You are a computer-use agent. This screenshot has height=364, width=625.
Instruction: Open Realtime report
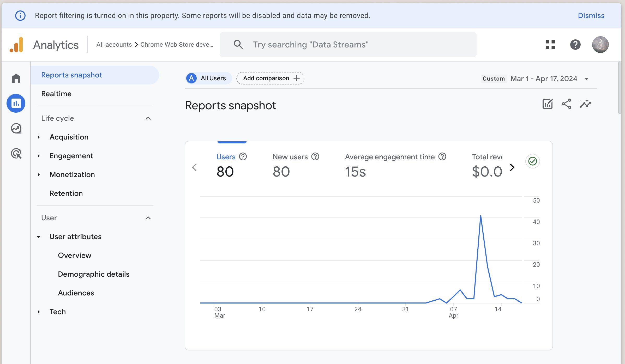(56, 94)
